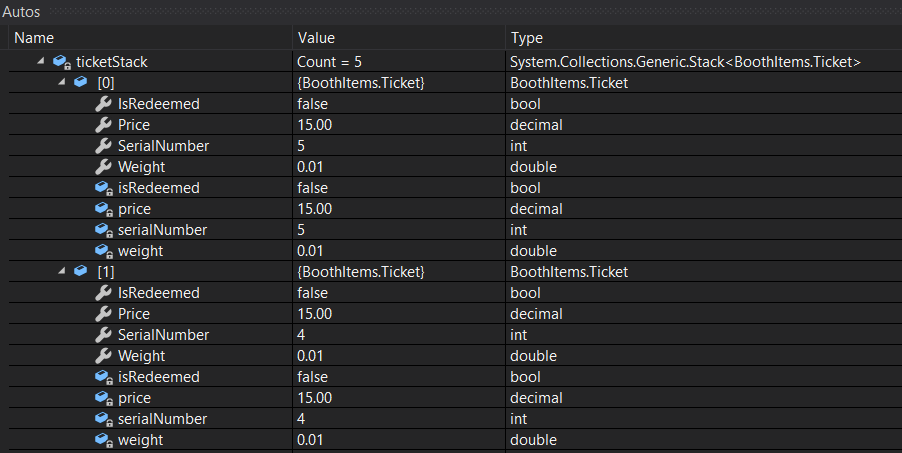Click private field icon of weight under [1]
902x453 pixels.
(x=104, y=439)
